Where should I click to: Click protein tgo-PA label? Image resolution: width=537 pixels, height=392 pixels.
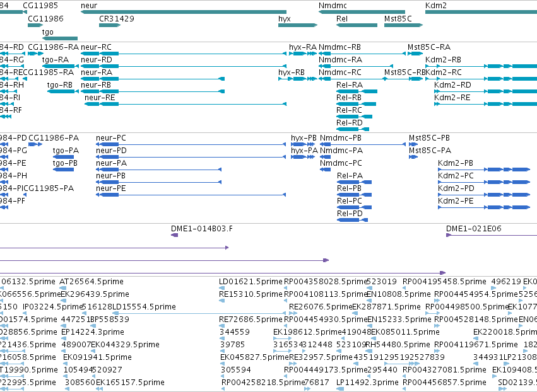pyautogui.click(x=66, y=151)
